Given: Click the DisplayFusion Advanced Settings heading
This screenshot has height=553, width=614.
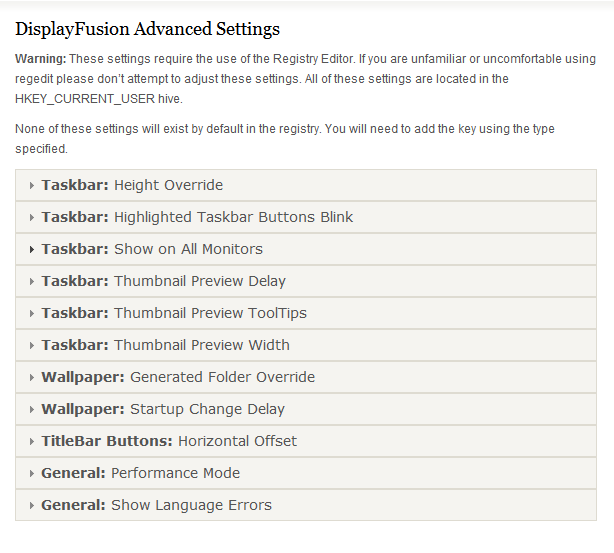Looking at the screenshot, I should [x=147, y=29].
